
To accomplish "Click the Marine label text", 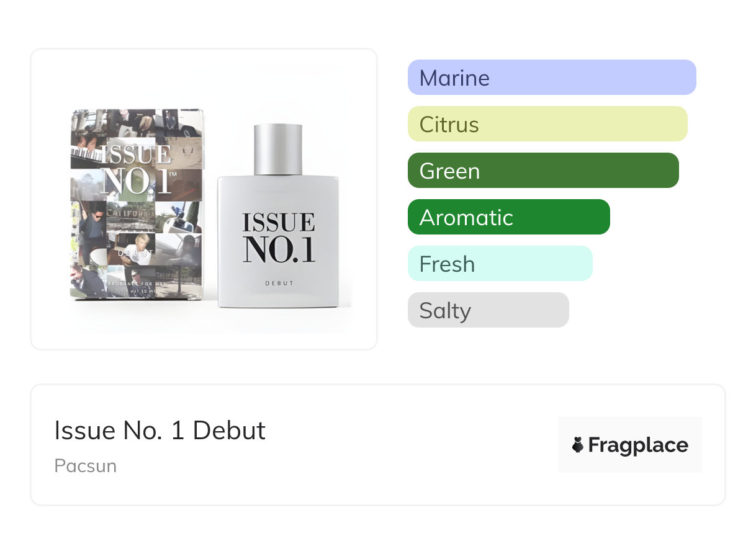I will (454, 78).
